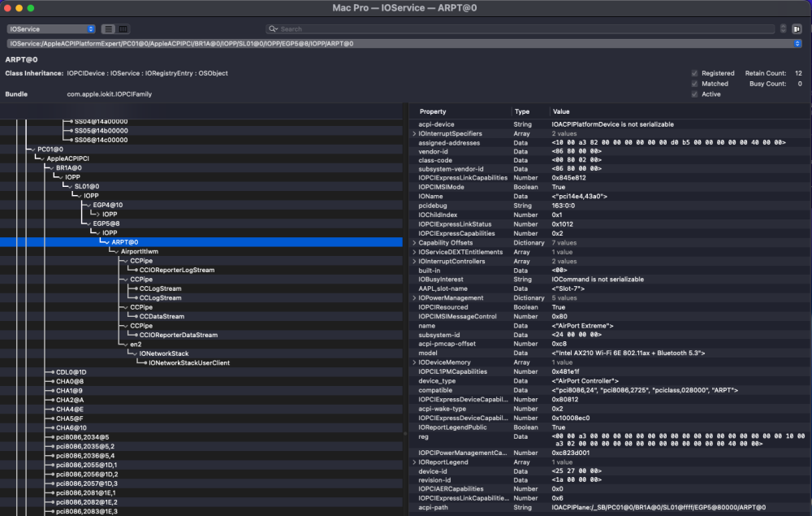This screenshot has width=812, height=516.
Task: Collapse the ARPT@0 tree node
Action: pyautogui.click(x=107, y=242)
